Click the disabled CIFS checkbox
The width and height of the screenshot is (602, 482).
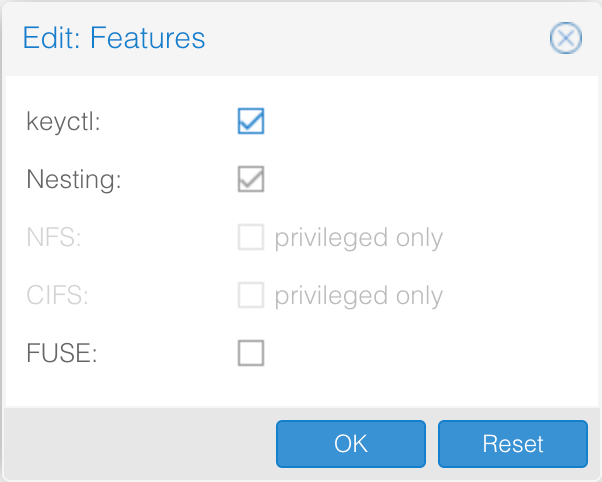(x=251, y=295)
